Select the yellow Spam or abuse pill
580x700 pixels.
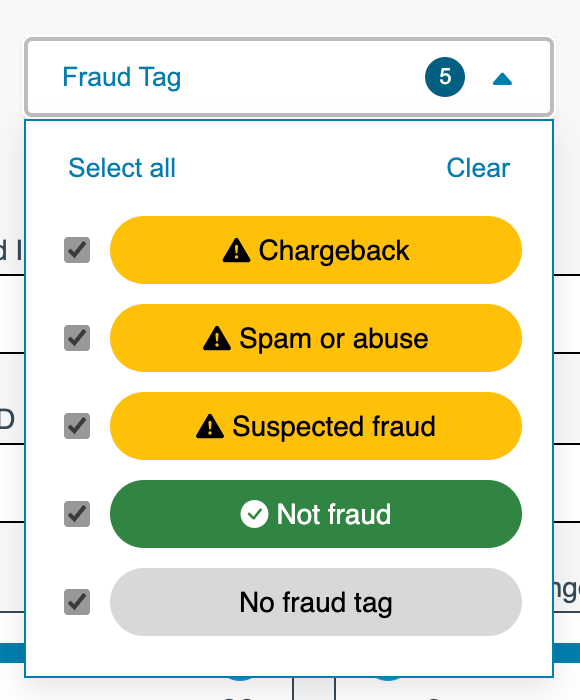click(x=316, y=338)
